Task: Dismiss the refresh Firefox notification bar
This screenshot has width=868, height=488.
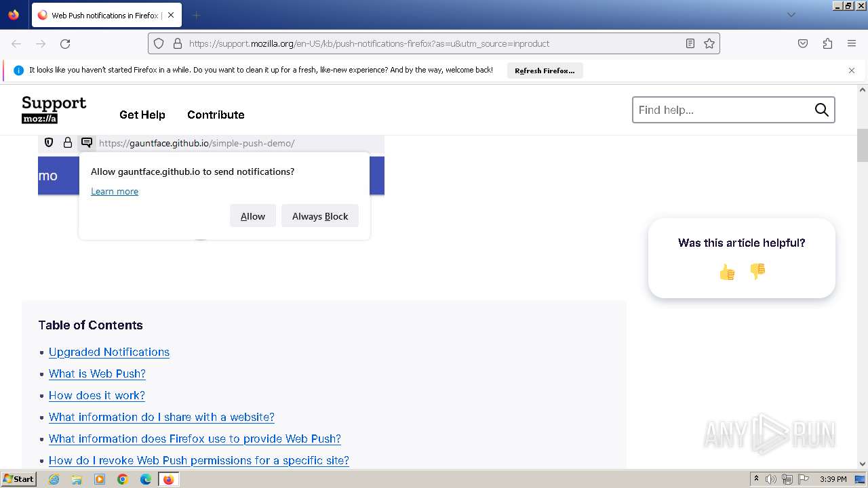Action: click(852, 70)
